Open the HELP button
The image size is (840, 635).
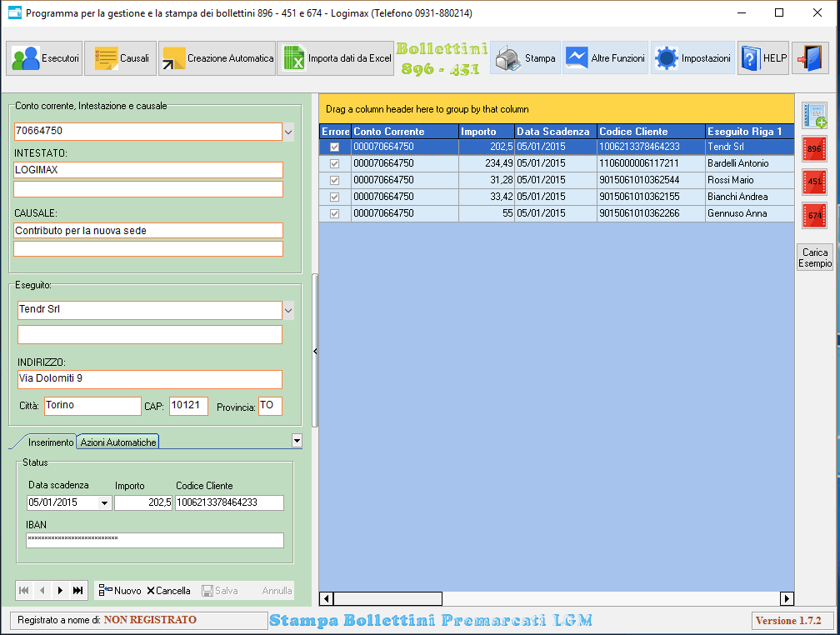[x=763, y=57]
